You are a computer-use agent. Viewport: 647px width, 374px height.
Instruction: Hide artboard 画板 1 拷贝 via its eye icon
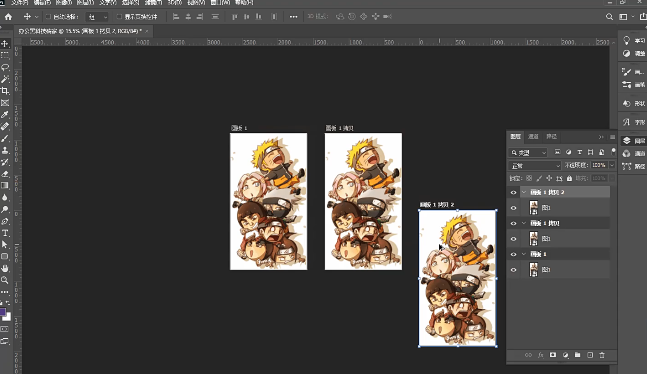coord(513,223)
